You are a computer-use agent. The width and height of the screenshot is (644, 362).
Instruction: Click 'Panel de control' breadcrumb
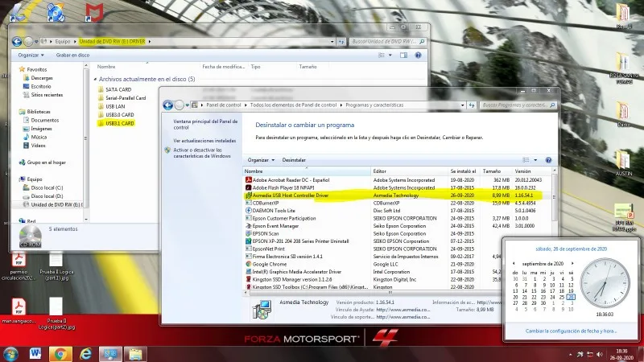point(224,105)
